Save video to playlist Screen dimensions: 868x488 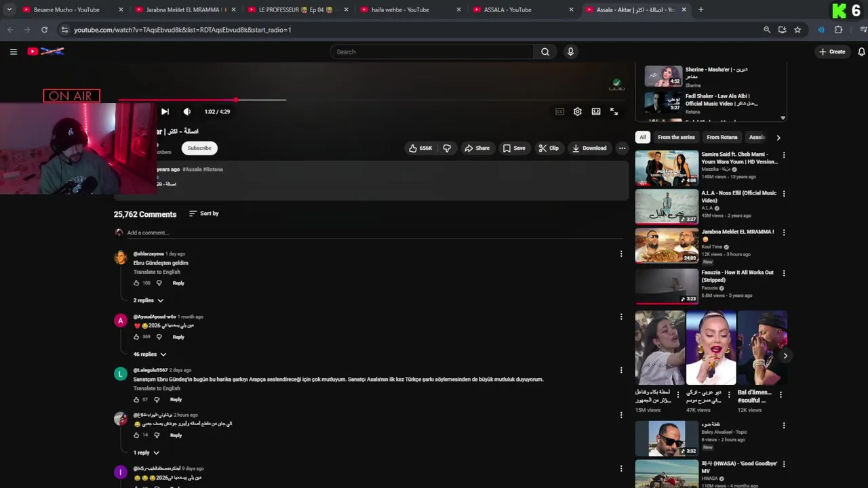coord(514,148)
